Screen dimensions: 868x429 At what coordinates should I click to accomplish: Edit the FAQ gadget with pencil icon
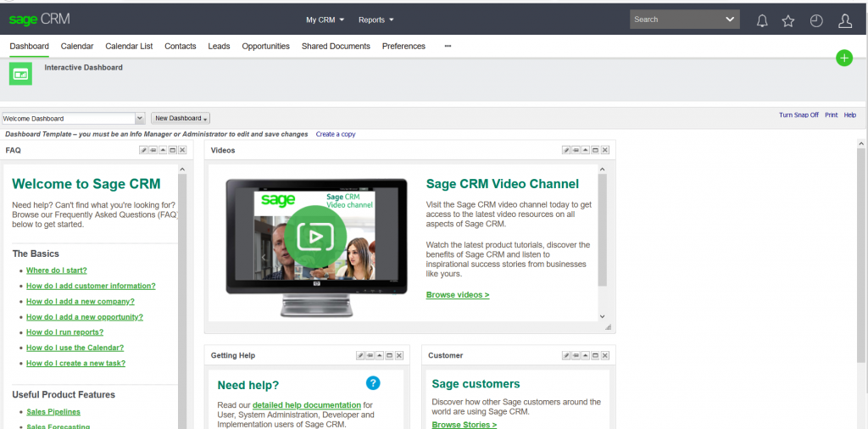point(143,150)
